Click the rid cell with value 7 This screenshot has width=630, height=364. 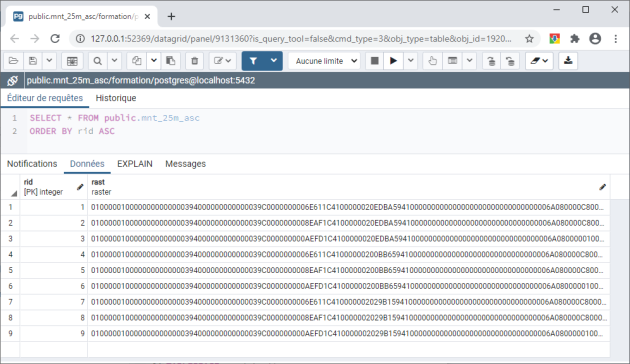tap(53, 302)
